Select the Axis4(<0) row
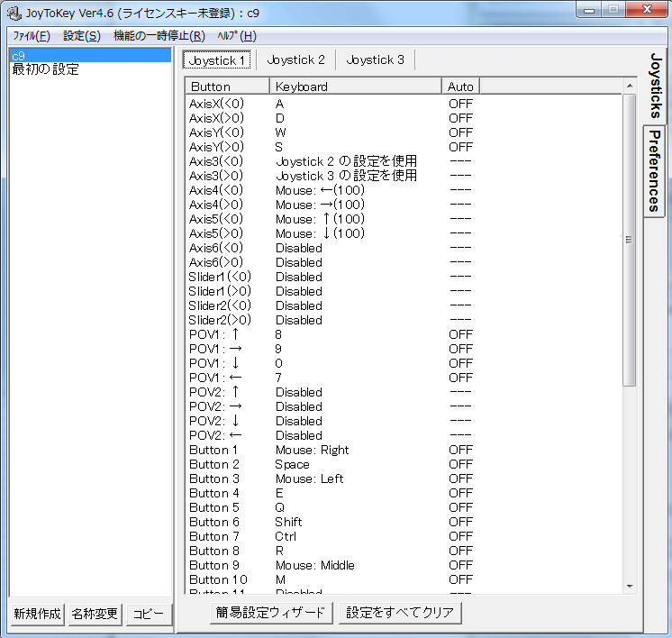 pos(404,190)
